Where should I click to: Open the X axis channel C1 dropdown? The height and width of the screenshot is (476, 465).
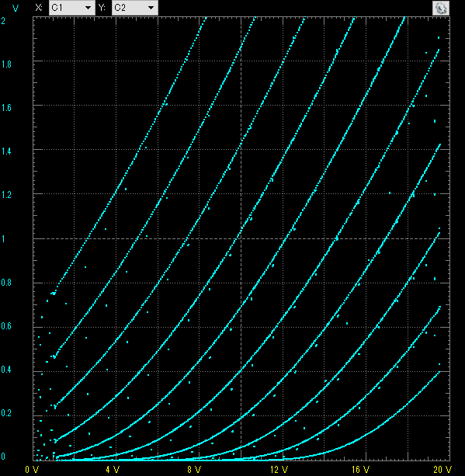(72, 8)
